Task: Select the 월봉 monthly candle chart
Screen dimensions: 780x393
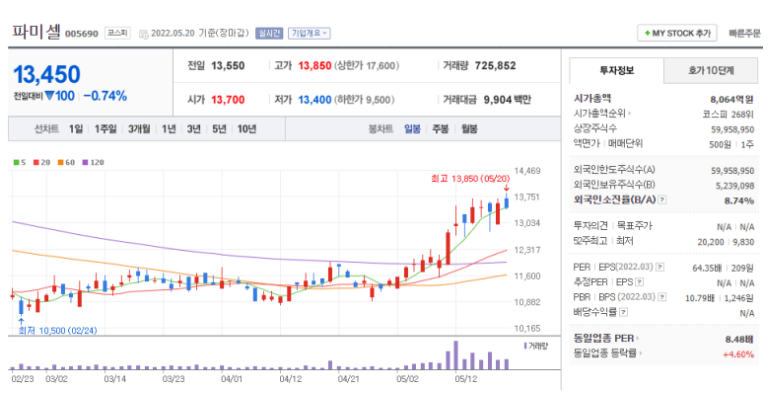Action: coord(469,129)
